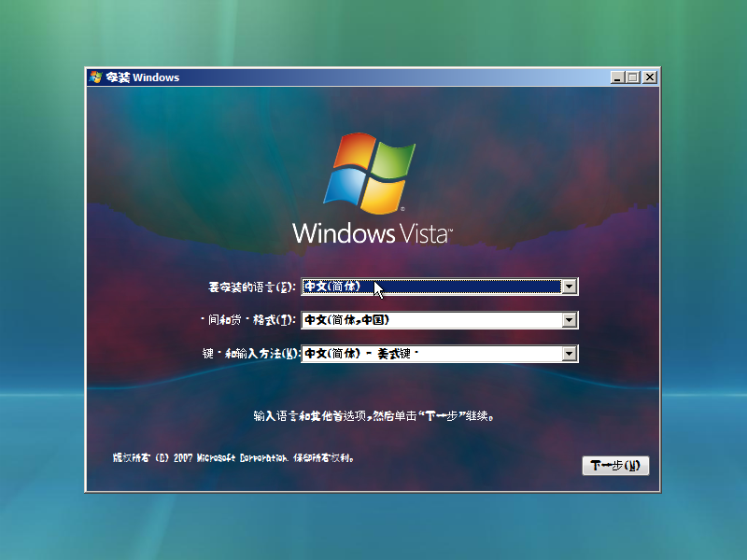This screenshot has height=560, width=747.
Task: Click the 键盘和输入方法(K) label
Action: (250, 354)
